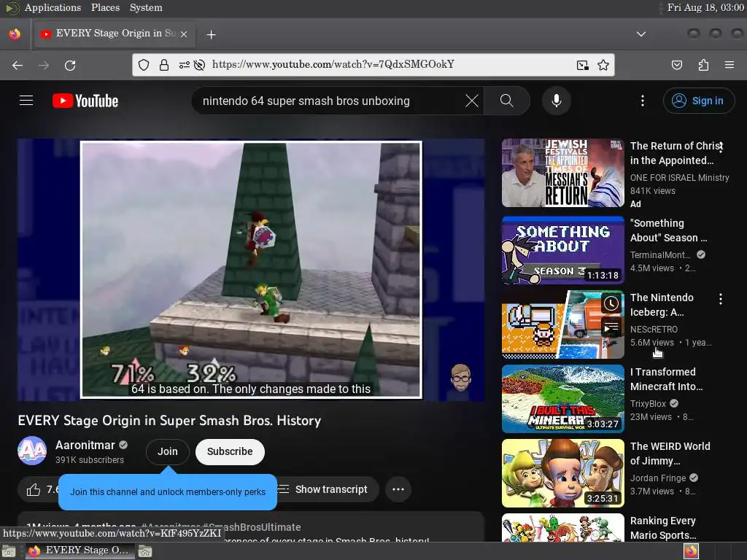Screen dimensions: 747x560
Task: Open I Built This Minecraft thumbnail
Action: pyautogui.click(x=562, y=399)
